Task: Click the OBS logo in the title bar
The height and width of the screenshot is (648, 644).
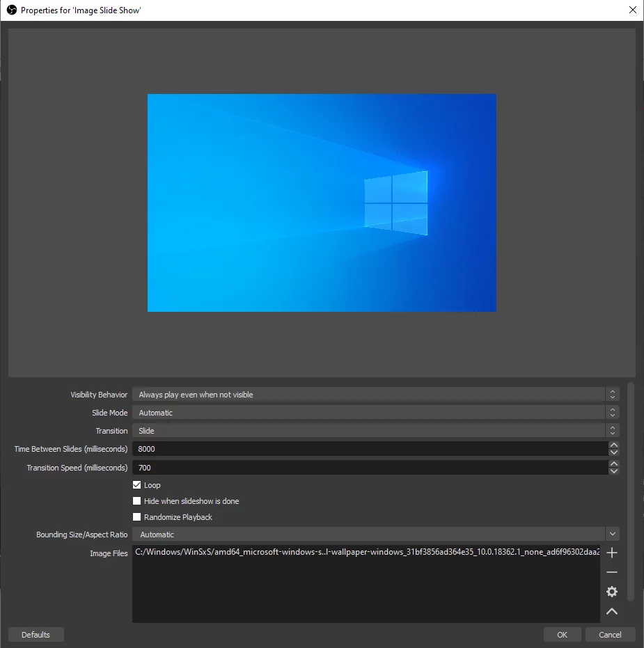Action: [12, 10]
